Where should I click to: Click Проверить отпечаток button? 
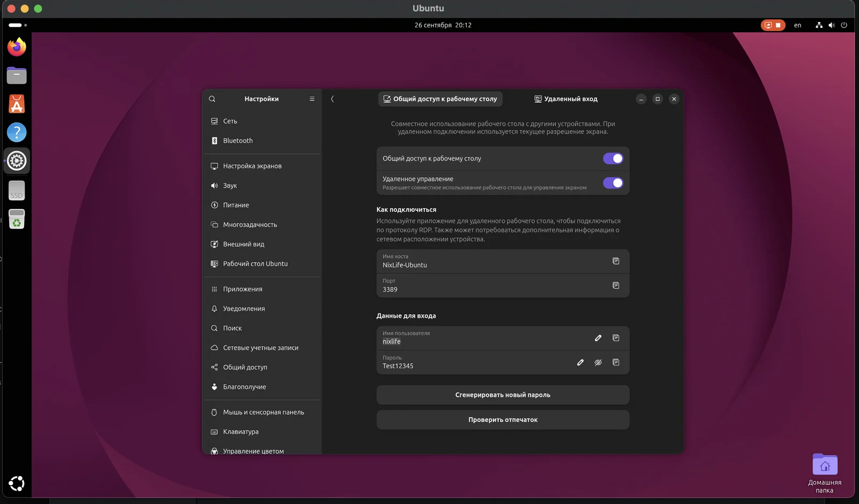tap(503, 420)
